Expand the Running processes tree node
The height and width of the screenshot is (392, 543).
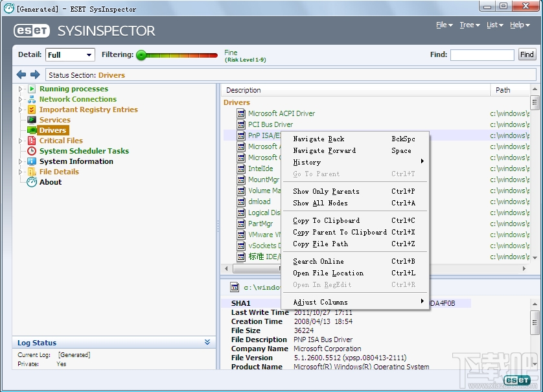click(x=19, y=88)
